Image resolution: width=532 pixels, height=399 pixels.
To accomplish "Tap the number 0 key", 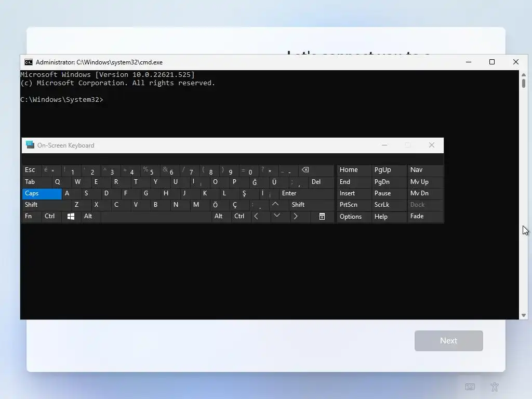I will [249, 170].
